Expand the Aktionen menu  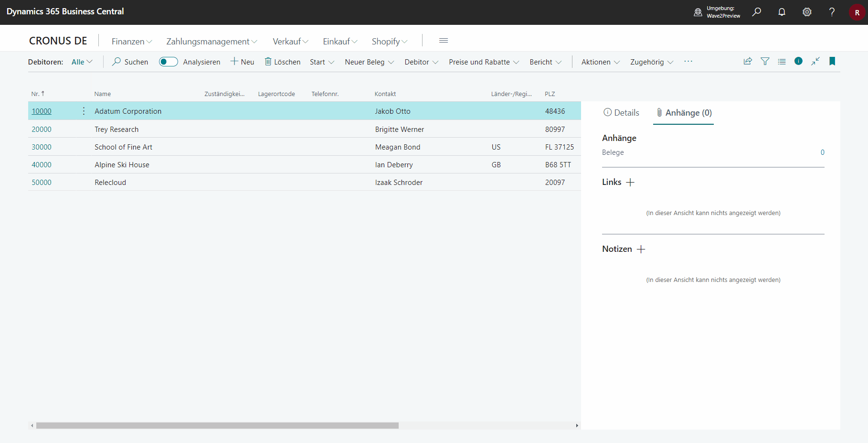(601, 62)
